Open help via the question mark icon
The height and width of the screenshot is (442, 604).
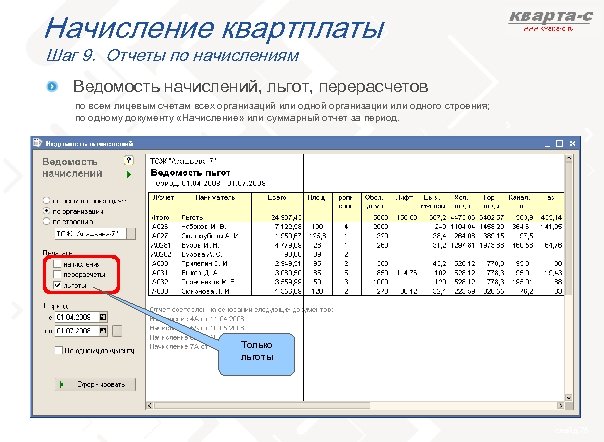click(129, 160)
